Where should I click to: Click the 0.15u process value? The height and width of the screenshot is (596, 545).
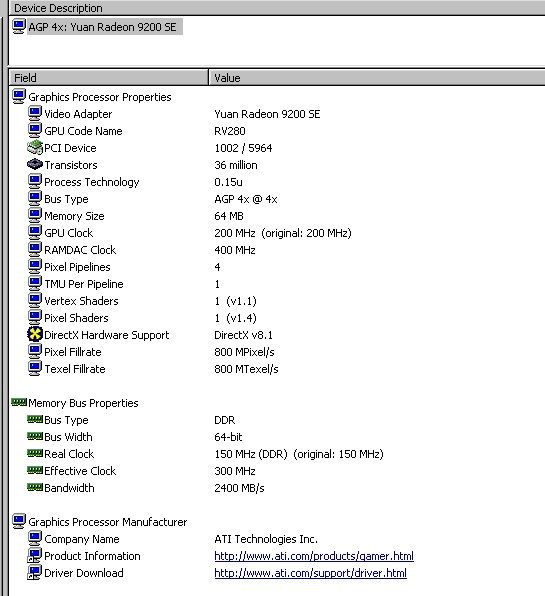coord(228,182)
